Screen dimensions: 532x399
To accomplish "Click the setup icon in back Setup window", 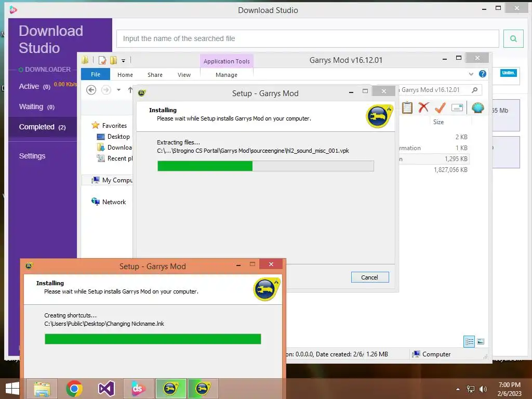I will click(x=142, y=92).
